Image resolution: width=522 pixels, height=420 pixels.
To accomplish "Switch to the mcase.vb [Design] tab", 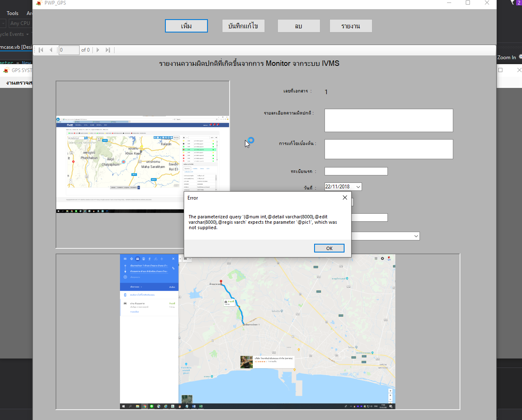I will click(x=16, y=47).
